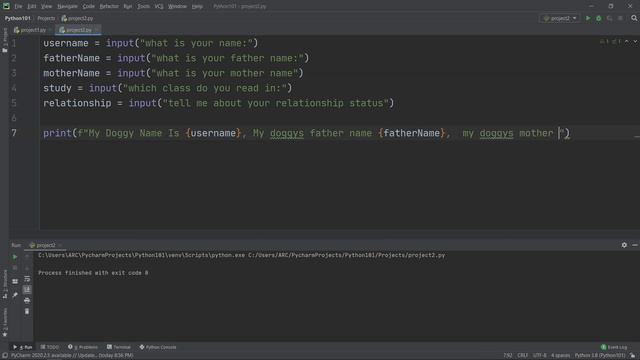Click the Run with Coverage icon in the top toolbar
The image size is (640, 360).
click(x=609, y=18)
